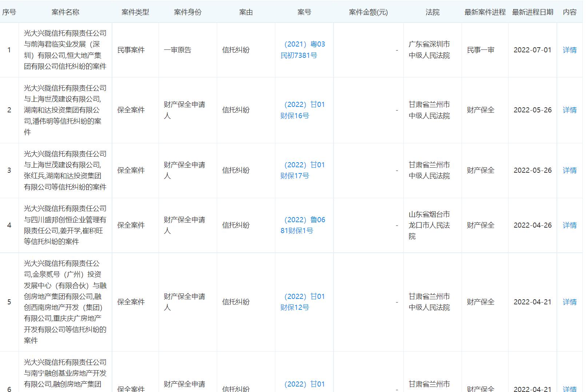Click 详情 for the 恒大地产集团 trust dispute case
Viewport: 586px width, 392px height.
click(570, 49)
